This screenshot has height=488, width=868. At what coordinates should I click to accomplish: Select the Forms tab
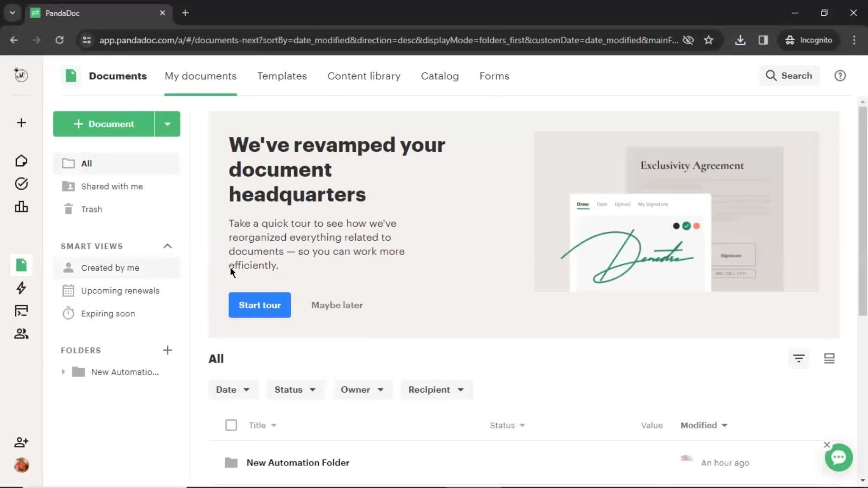494,75
